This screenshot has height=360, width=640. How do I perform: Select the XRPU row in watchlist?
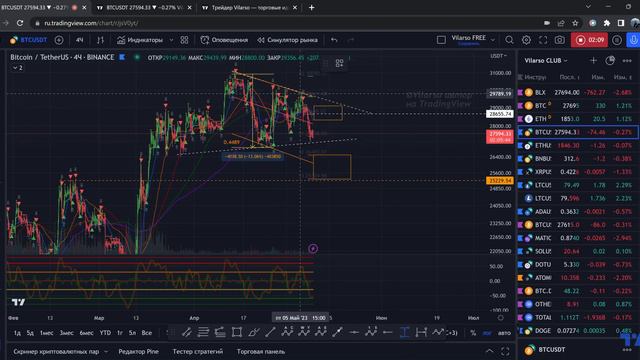coord(578,172)
